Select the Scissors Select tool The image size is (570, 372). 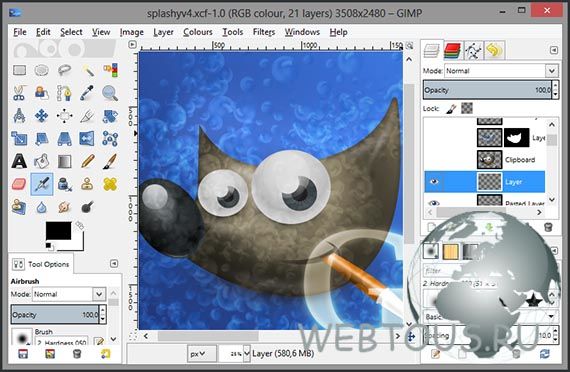(x=19, y=93)
